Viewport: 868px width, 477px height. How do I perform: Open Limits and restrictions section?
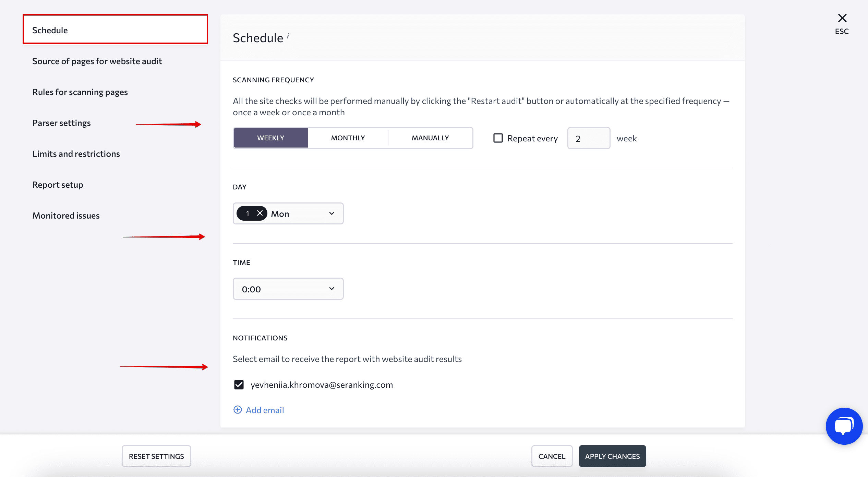(76, 154)
